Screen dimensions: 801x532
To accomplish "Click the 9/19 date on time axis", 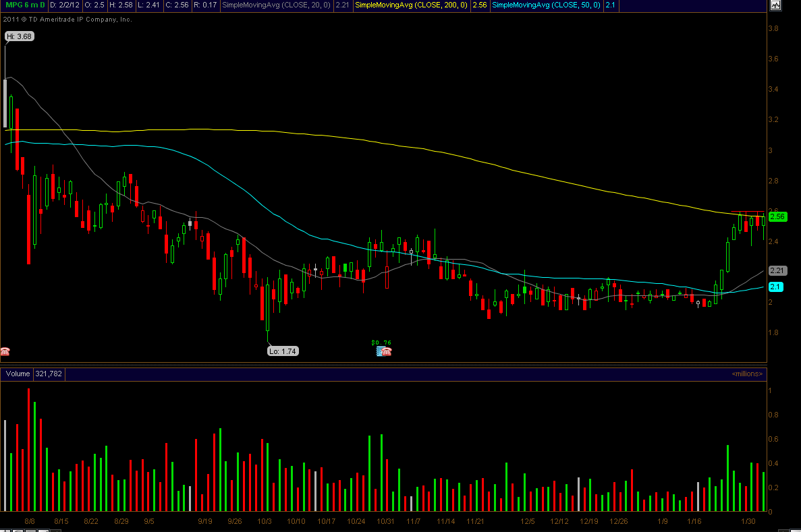I will click(205, 521).
